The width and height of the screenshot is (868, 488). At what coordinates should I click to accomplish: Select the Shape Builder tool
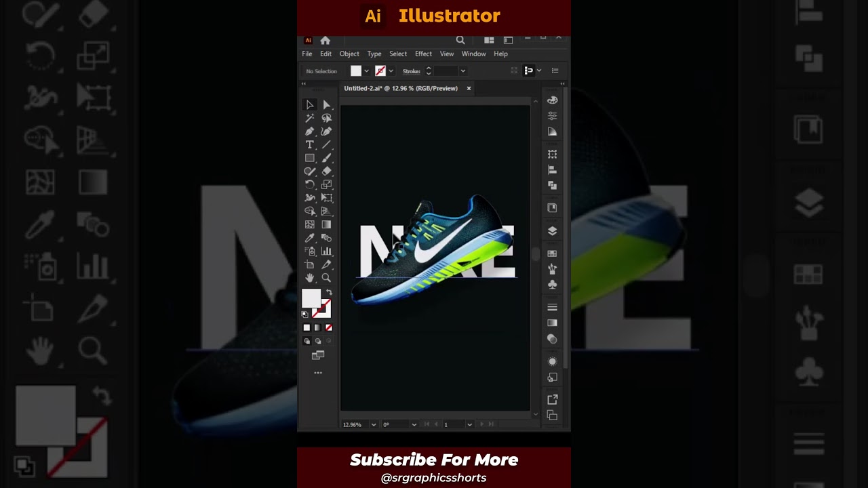pos(310,211)
